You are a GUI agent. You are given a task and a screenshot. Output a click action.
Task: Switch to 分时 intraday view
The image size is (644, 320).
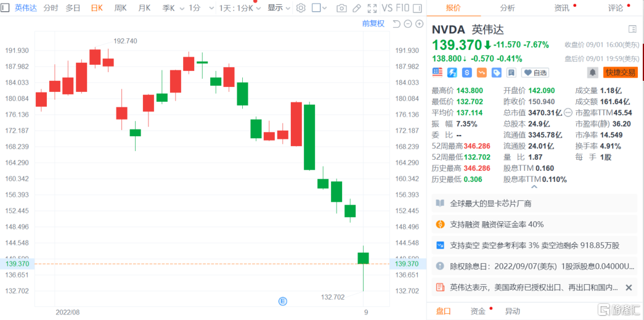(x=51, y=8)
